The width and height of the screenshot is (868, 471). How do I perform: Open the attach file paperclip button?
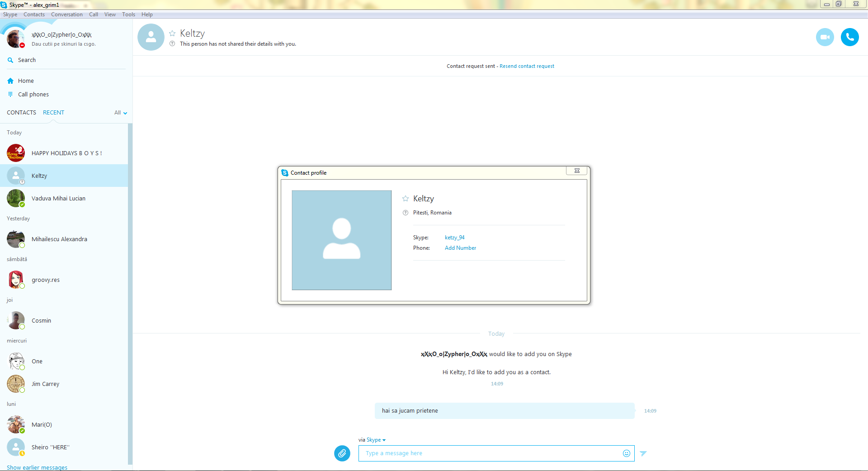click(x=342, y=453)
